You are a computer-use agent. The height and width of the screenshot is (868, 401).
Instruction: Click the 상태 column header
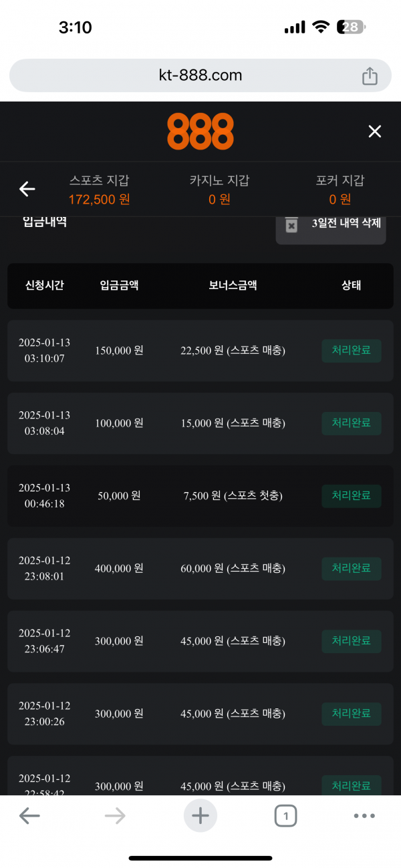(x=352, y=286)
